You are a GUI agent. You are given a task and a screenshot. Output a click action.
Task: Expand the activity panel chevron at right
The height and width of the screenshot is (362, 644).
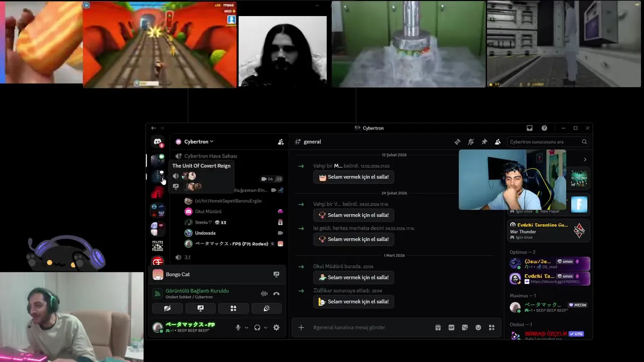click(585, 160)
